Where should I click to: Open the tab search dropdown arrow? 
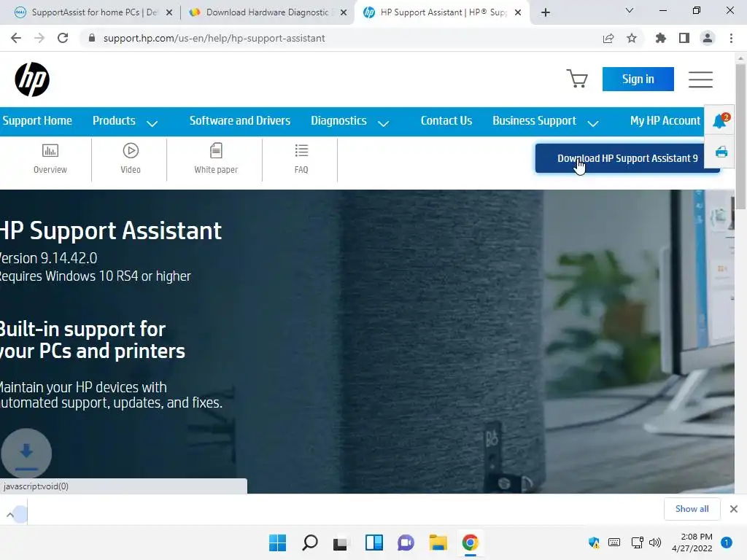click(630, 10)
